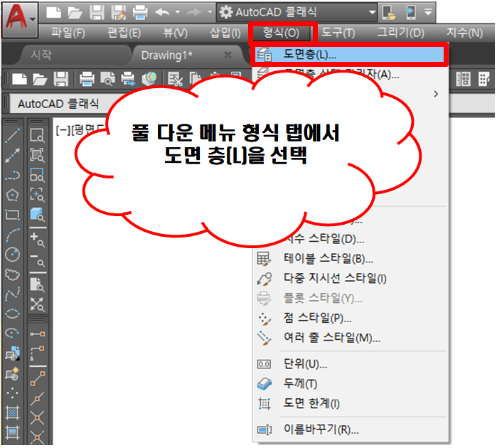This screenshot has height=448, width=497.
Task: Open the 치수(N) menu
Action: tap(465, 33)
